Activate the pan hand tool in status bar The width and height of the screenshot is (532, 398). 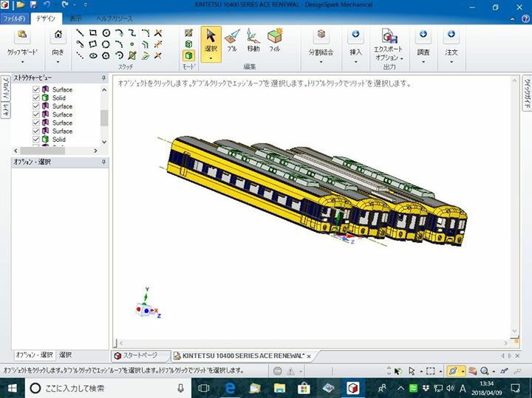[473, 371]
